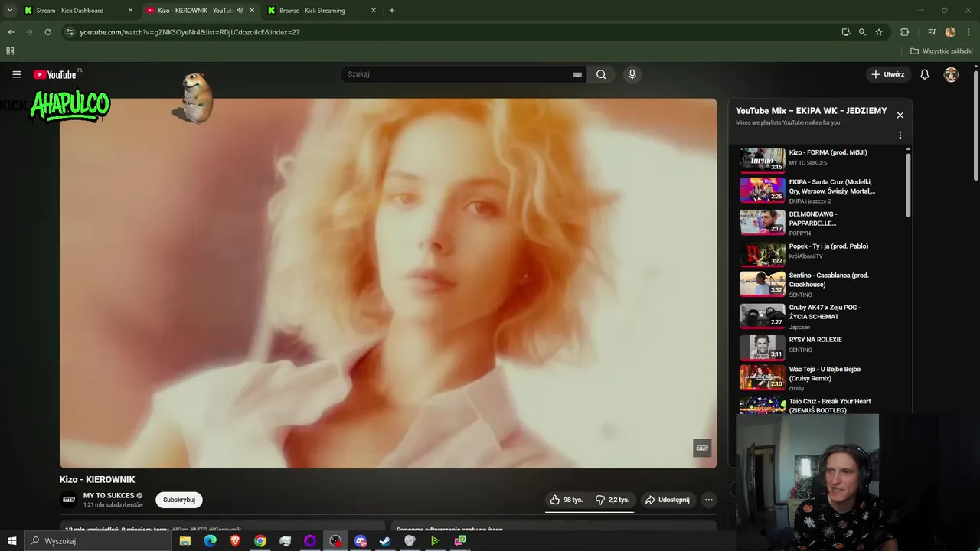Select the Kizo - KIEROWNIK YouTube tab
Screen dimensions: 980x551
(194, 11)
